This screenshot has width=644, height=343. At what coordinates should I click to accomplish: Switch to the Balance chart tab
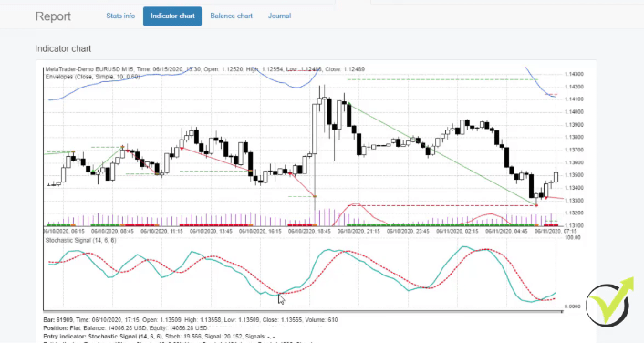[231, 16]
